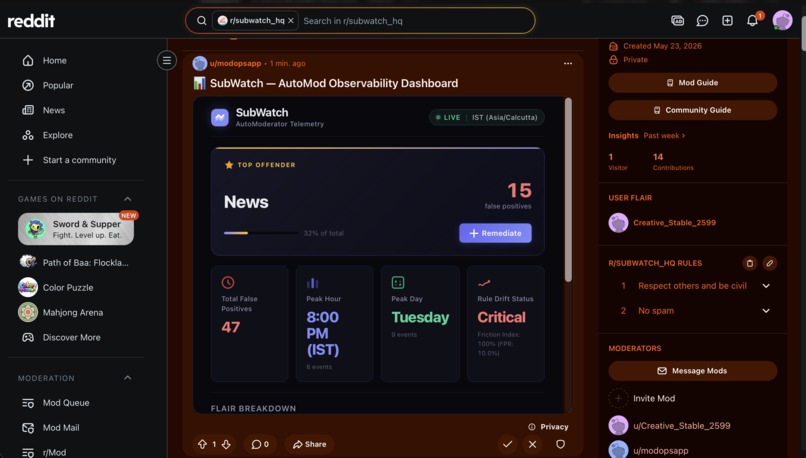806x458 pixels.
Task: Click Total False Positives clock icon
Action: point(228,282)
